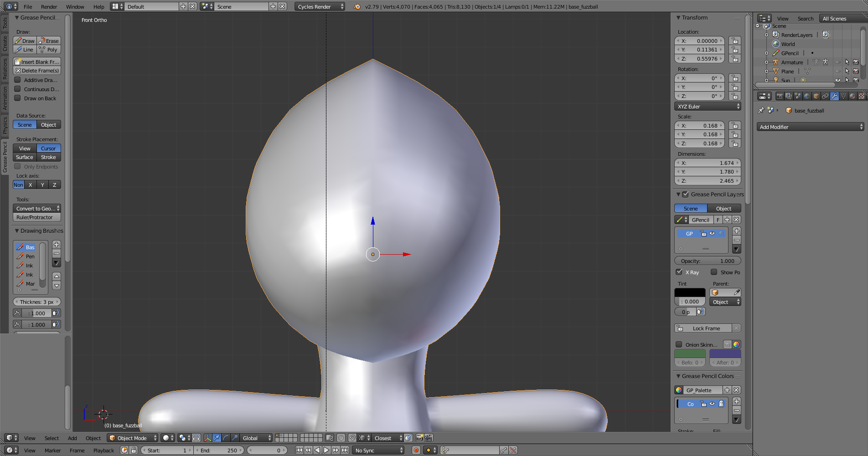868x456 pixels.
Task: Click the translate manipulator arrow icon
Action: click(x=217, y=438)
